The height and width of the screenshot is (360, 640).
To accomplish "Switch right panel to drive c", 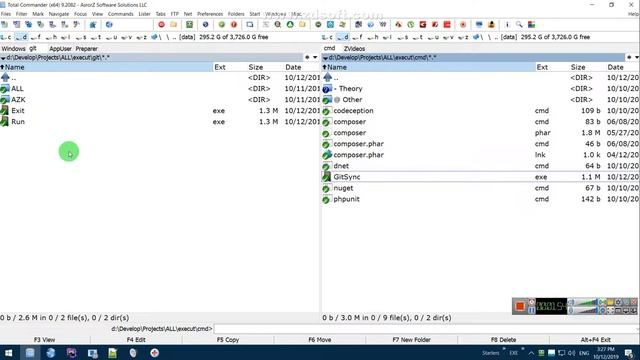I will (x=328, y=37).
